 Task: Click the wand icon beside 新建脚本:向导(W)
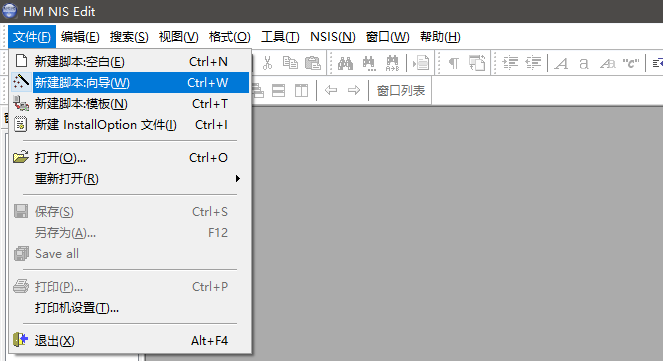(20, 82)
